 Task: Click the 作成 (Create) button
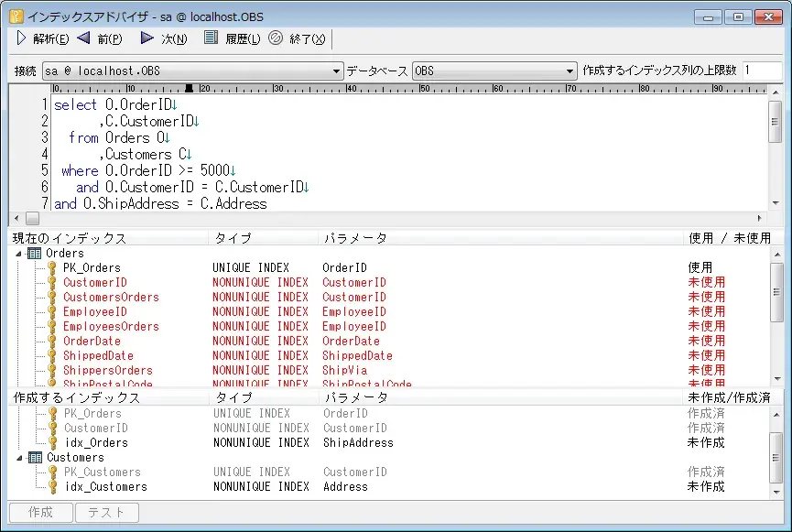pyautogui.click(x=40, y=513)
